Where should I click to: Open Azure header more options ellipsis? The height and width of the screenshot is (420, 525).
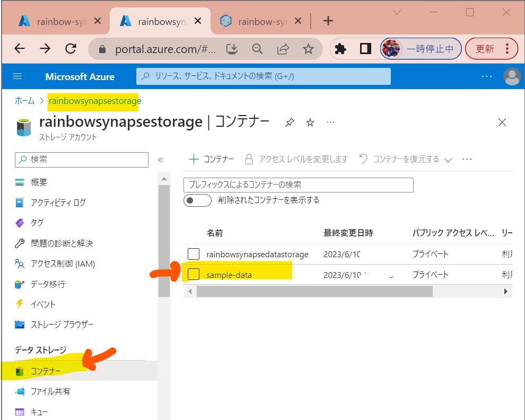(x=486, y=76)
